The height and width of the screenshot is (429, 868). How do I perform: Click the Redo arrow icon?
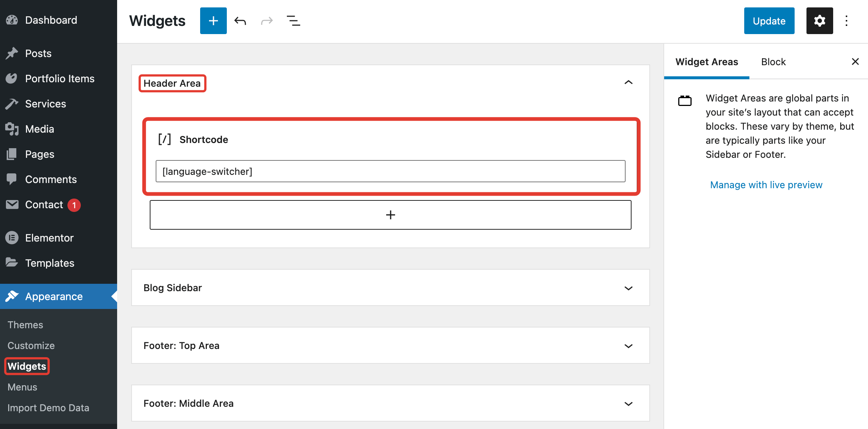pyautogui.click(x=266, y=21)
